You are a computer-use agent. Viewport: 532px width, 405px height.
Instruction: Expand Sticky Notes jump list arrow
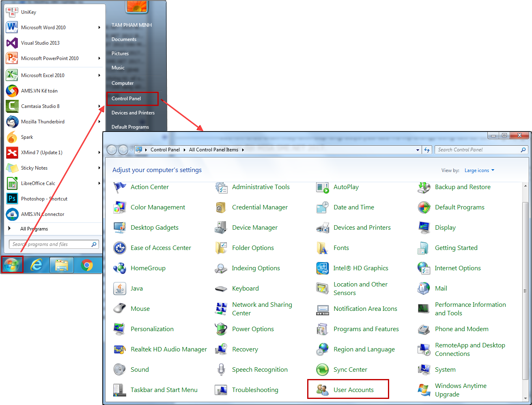(x=99, y=168)
